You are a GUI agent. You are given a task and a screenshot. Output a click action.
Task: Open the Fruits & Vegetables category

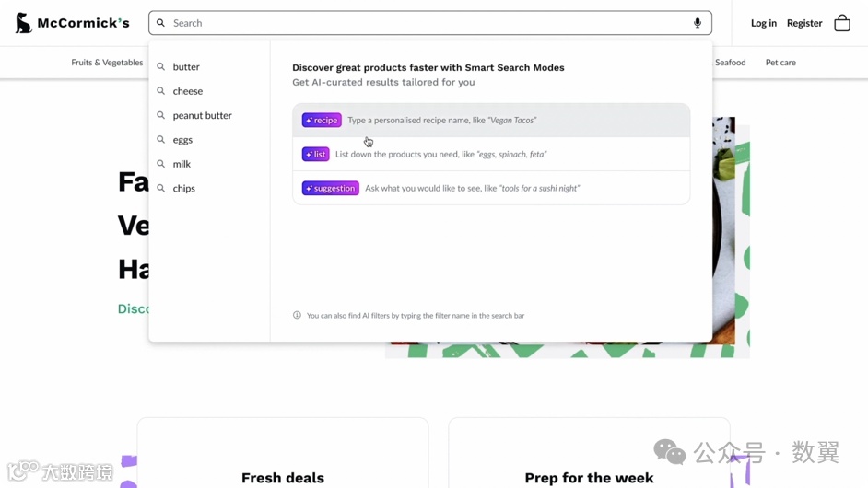(x=107, y=63)
